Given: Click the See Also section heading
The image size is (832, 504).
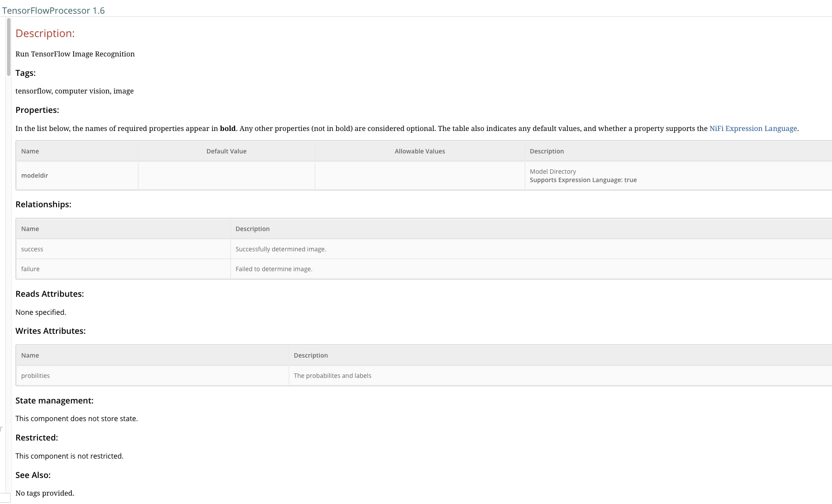Looking at the screenshot, I should pos(33,475).
